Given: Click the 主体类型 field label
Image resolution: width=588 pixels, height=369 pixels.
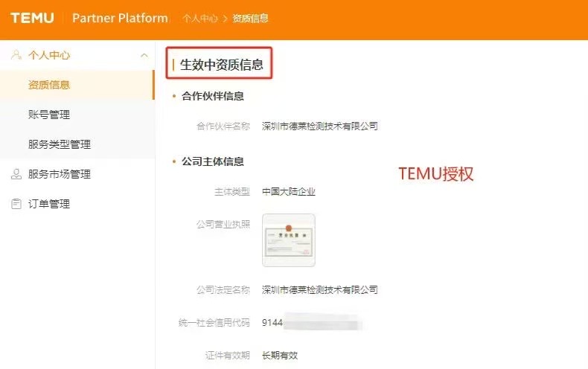Looking at the screenshot, I should click(x=231, y=192).
